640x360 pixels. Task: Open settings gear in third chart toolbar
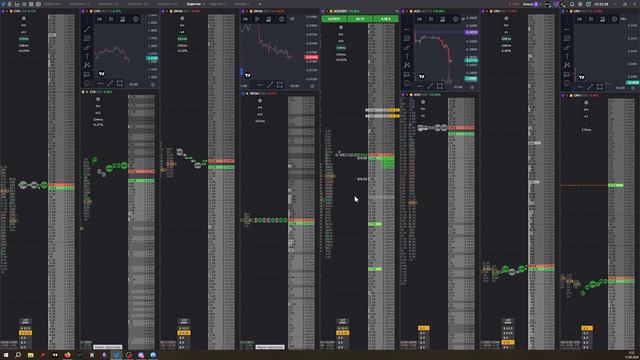click(456, 19)
